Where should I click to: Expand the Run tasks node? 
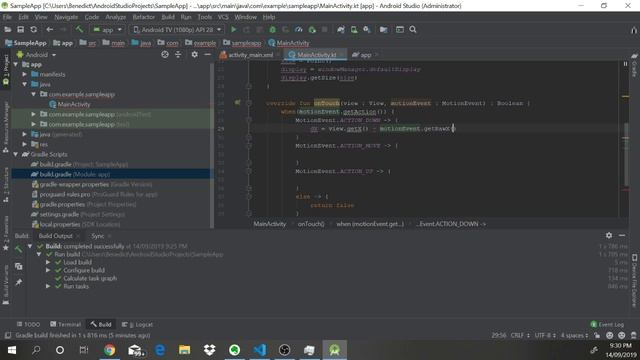(48, 287)
